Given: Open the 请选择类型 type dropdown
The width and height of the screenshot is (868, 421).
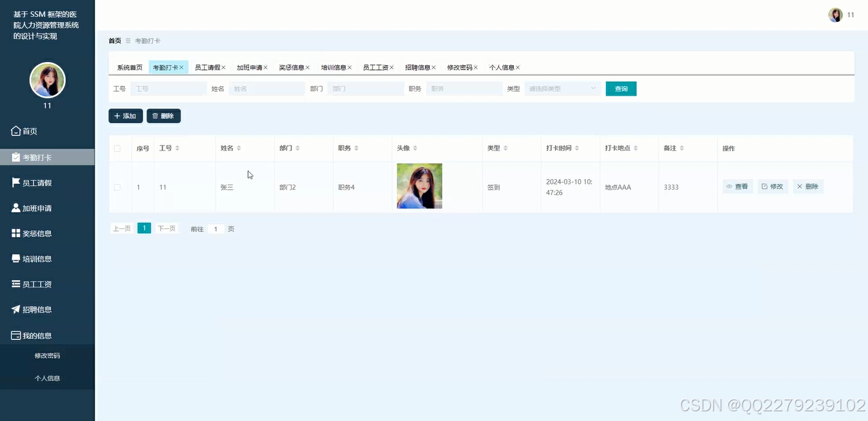Looking at the screenshot, I should point(561,88).
